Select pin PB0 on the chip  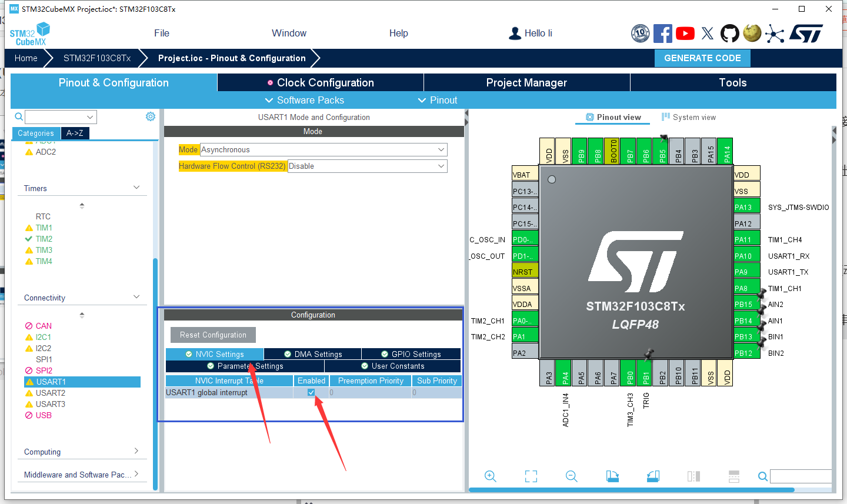pyautogui.click(x=630, y=373)
